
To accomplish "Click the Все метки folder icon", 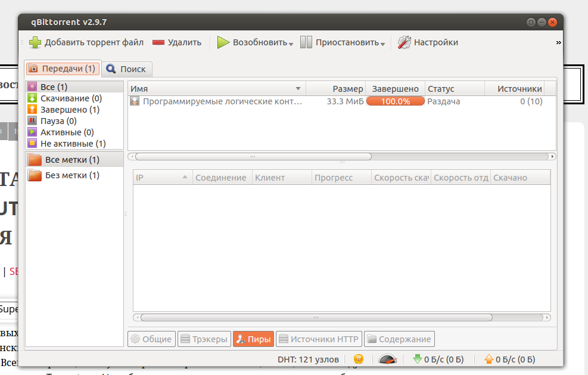I will [x=35, y=160].
